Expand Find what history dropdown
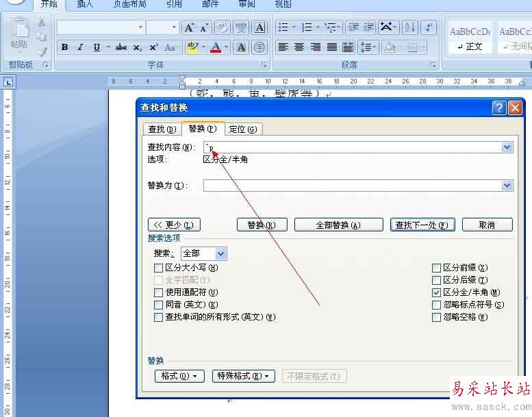532x417 pixels. (507, 147)
